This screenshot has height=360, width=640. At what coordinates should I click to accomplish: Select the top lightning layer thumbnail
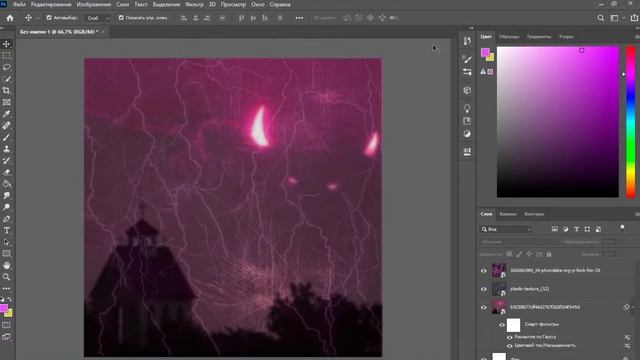coord(499,271)
